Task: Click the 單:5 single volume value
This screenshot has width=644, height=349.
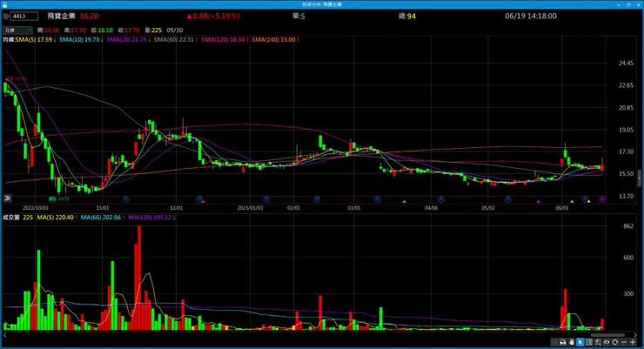Action: tap(299, 16)
